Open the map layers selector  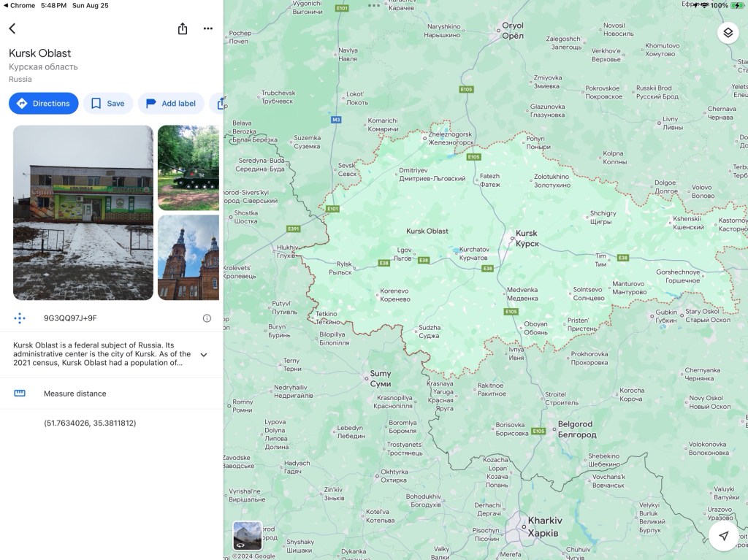[x=728, y=33]
